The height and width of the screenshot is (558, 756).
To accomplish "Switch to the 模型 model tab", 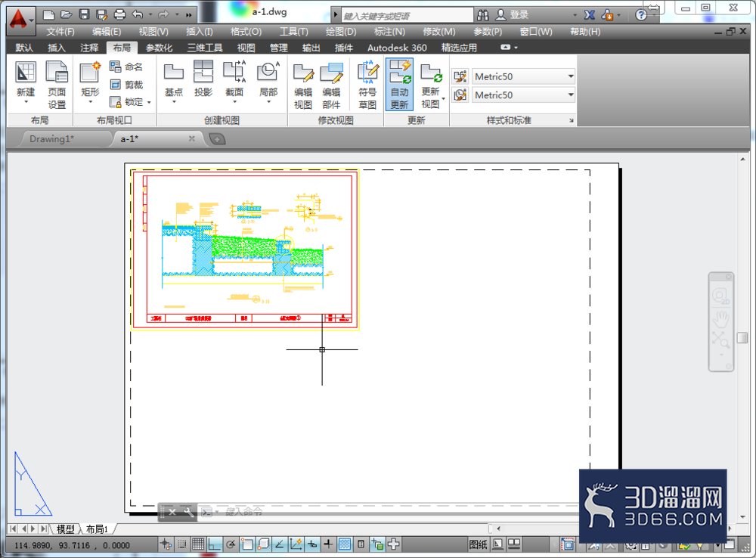I will click(66, 529).
